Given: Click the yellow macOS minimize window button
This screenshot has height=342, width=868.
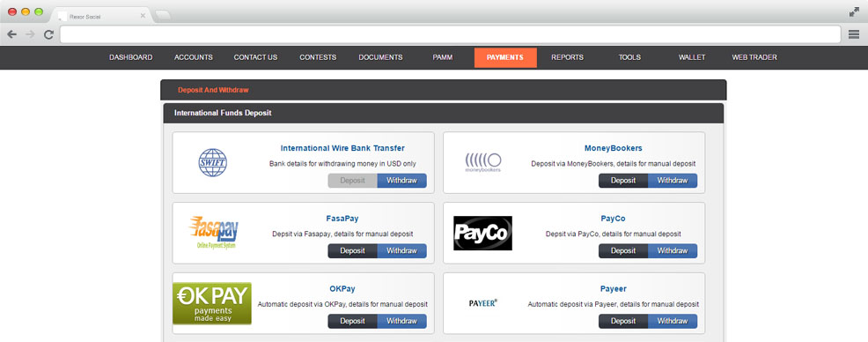Looking at the screenshot, I should (x=26, y=11).
